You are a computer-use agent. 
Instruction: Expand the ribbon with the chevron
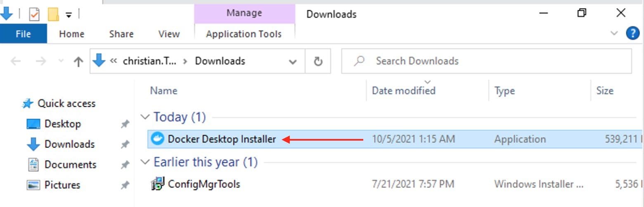614,33
